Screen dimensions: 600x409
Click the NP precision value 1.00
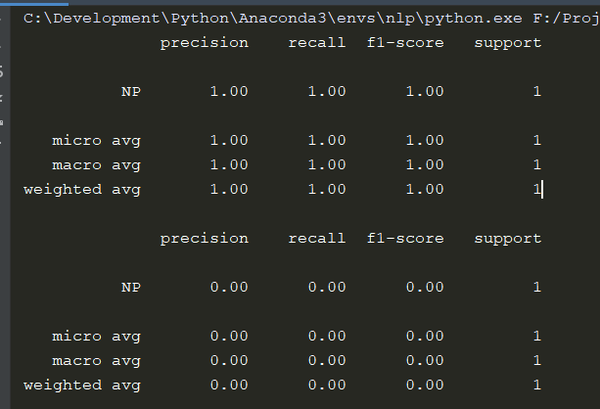(228, 92)
